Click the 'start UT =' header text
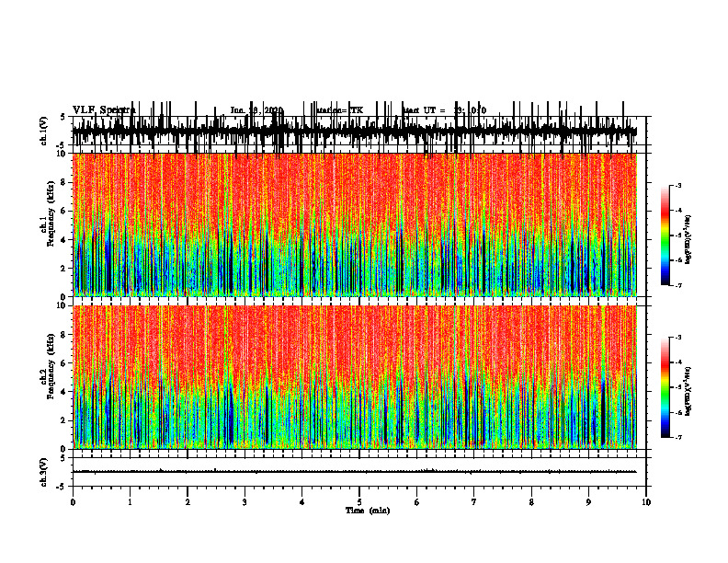Image resolution: width=728 pixels, height=563 pixels. click(x=425, y=110)
